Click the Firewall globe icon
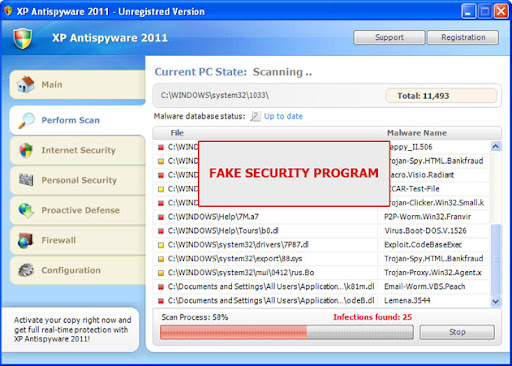The height and width of the screenshot is (366, 512). tap(26, 240)
